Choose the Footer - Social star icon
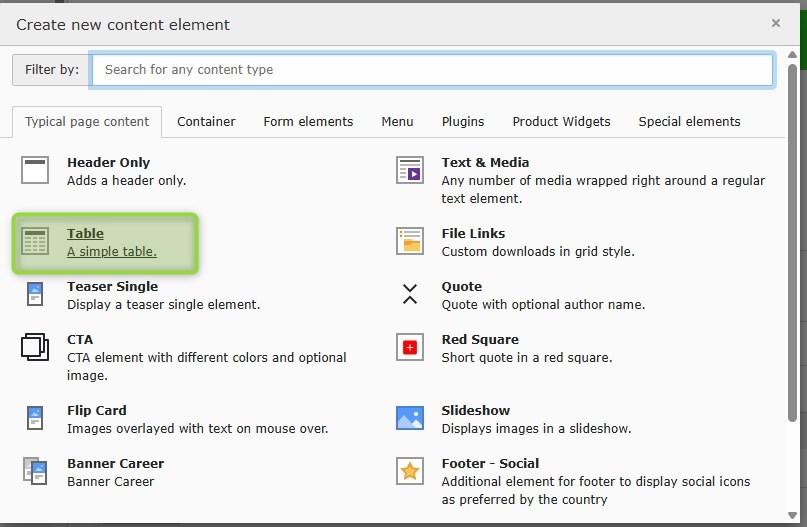This screenshot has width=807, height=527. point(410,471)
